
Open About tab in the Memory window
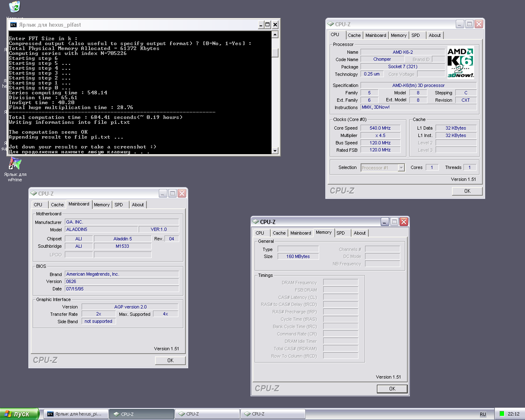pos(360,233)
